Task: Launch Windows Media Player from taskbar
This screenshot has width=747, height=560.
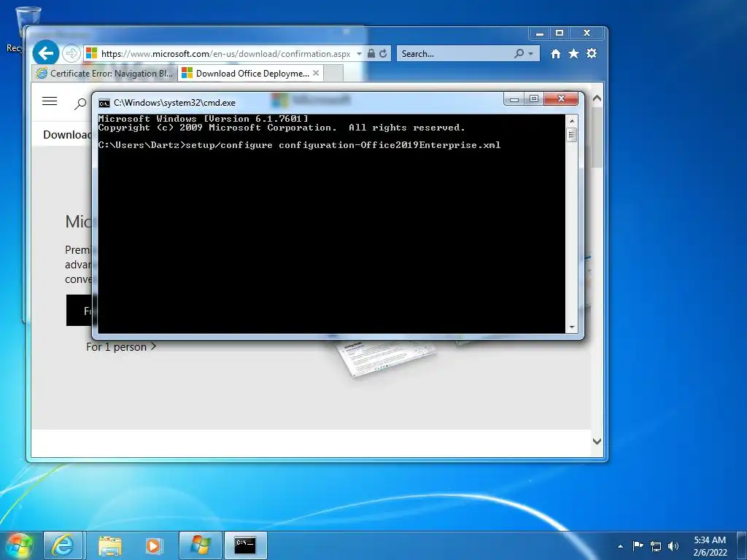Action: (x=153, y=545)
